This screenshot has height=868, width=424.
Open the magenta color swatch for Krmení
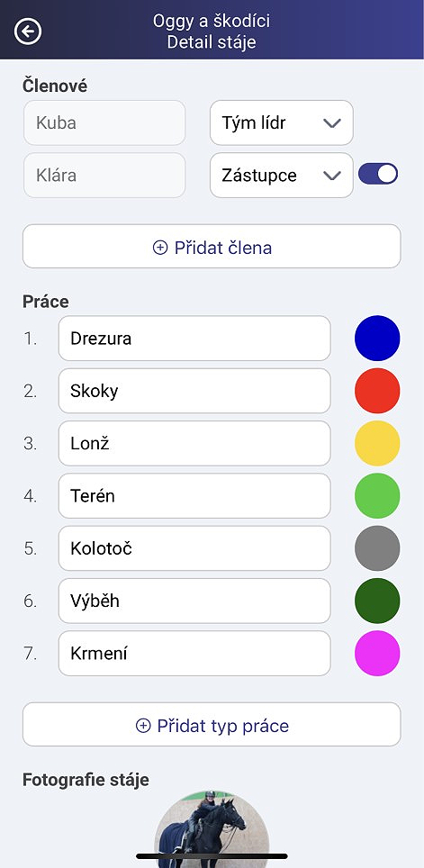click(x=377, y=653)
